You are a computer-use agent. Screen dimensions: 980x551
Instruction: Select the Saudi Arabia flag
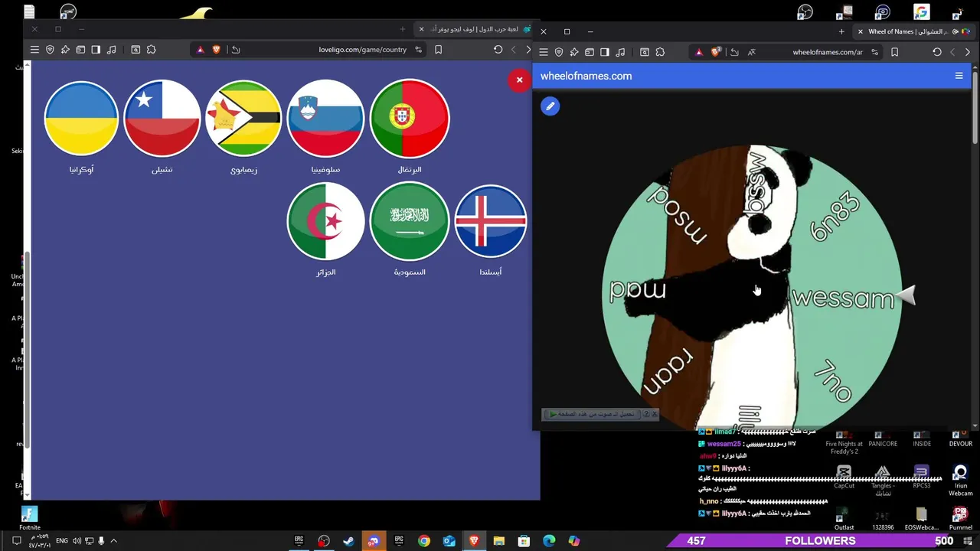(410, 221)
